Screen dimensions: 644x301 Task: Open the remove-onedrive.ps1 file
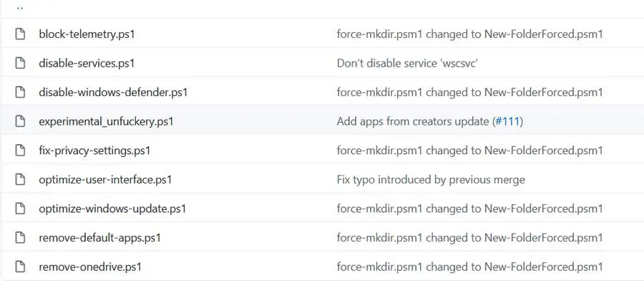[x=90, y=267]
